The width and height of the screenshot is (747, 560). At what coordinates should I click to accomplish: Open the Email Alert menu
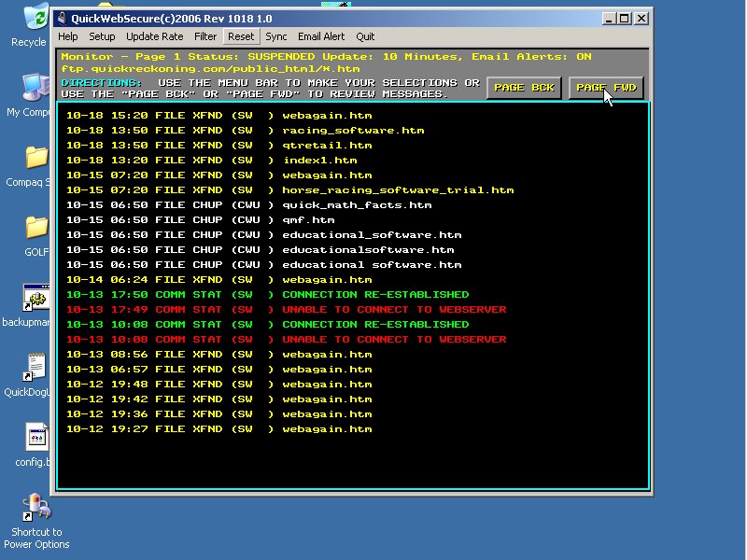click(x=321, y=36)
